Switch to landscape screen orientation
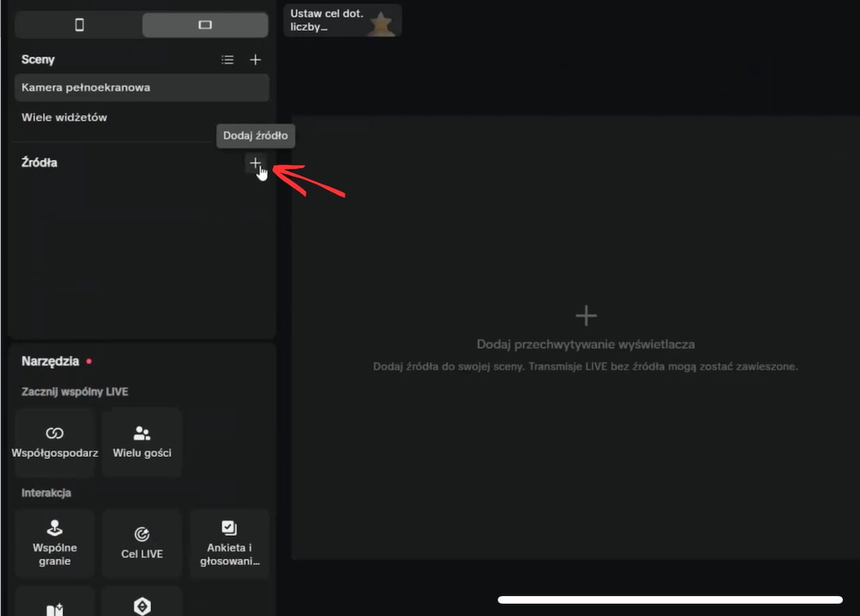 (x=205, y=25)
